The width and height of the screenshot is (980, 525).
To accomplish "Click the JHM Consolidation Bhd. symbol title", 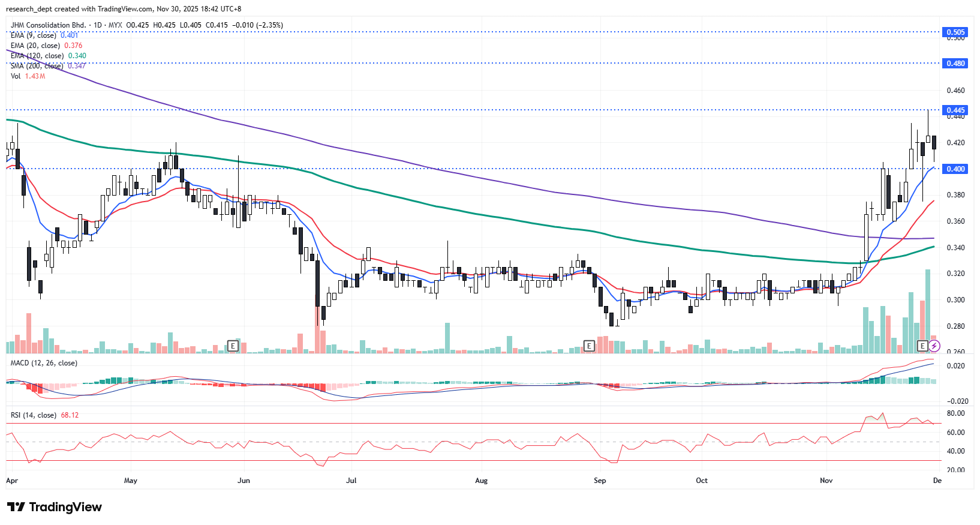I will [x=48, y=25].
